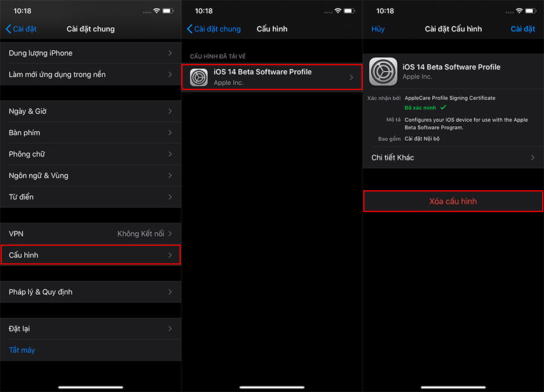Tap the Xóa cấu hình button
The width and height of the screenshot is (544, 392).
pyautogui.click(x=453, y=201)
